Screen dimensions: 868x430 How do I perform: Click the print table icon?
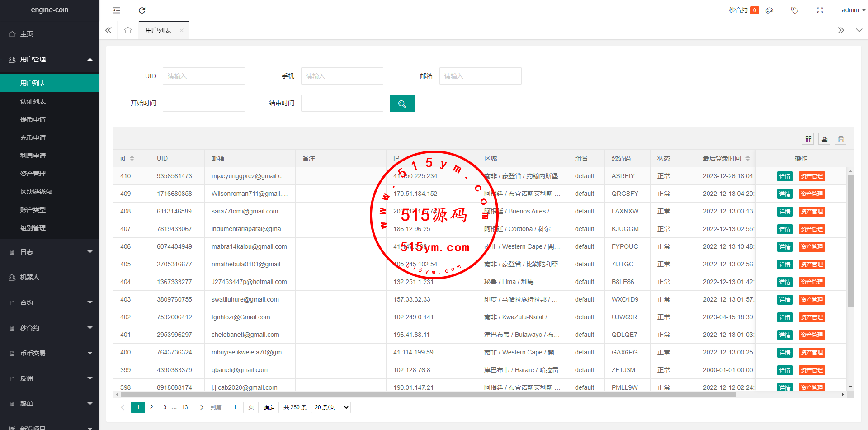coord(840,139)
